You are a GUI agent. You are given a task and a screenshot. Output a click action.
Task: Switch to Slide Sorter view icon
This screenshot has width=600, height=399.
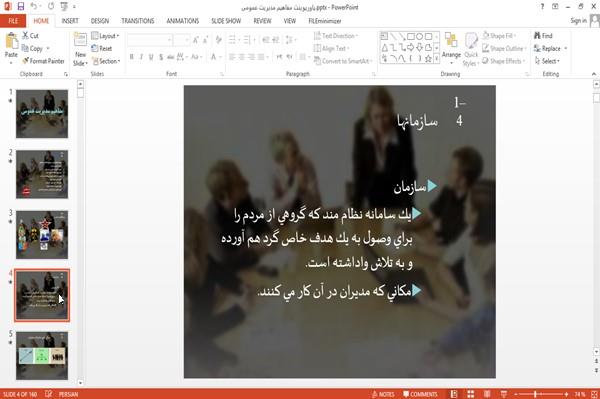coord(471,394)
